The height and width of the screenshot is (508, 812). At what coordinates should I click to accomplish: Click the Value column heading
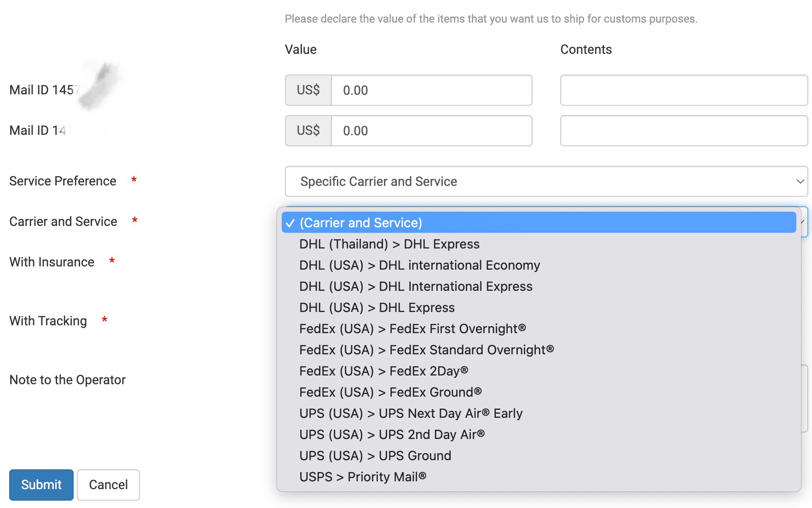(301, 49)
